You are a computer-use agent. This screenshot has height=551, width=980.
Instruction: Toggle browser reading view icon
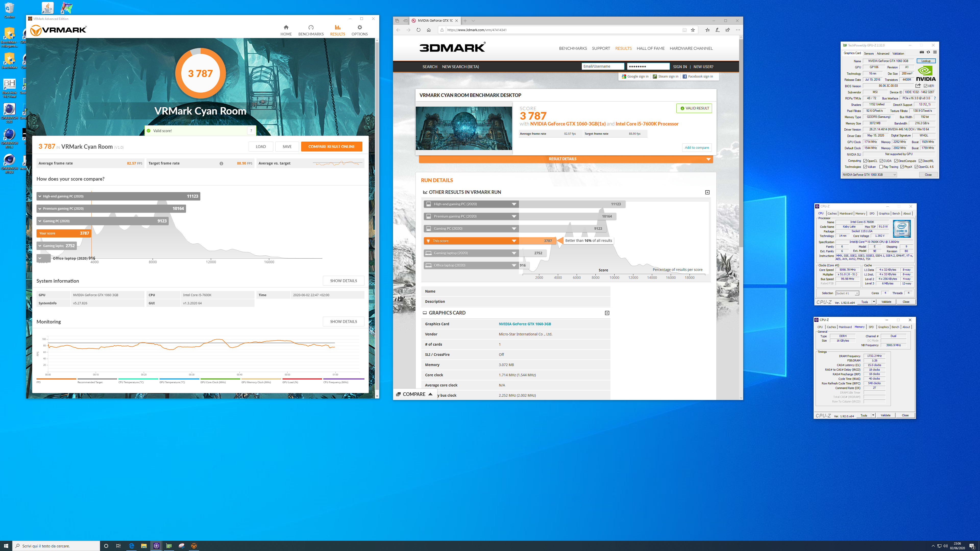click(x=684, y=30)
